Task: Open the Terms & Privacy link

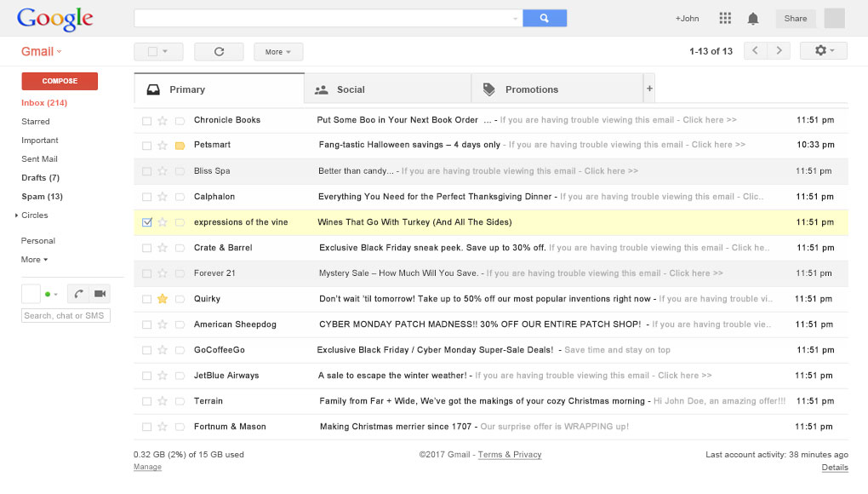Action: click(x=510, y=455)
